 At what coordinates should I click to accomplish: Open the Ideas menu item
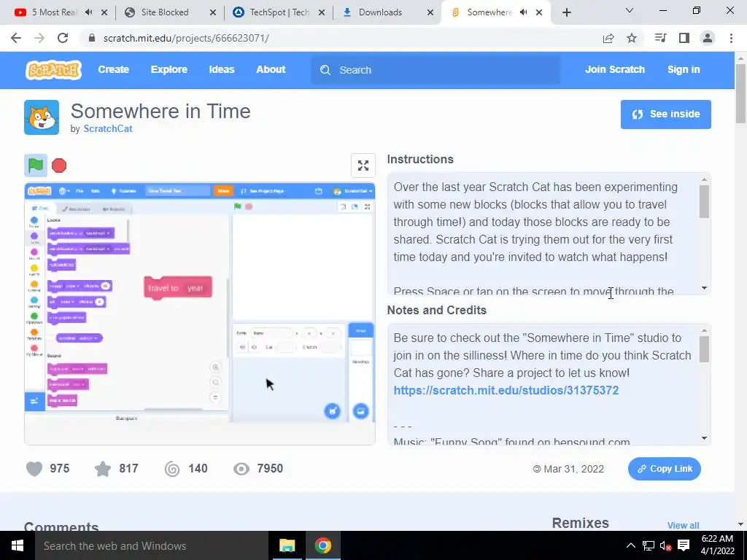[222, 69]
